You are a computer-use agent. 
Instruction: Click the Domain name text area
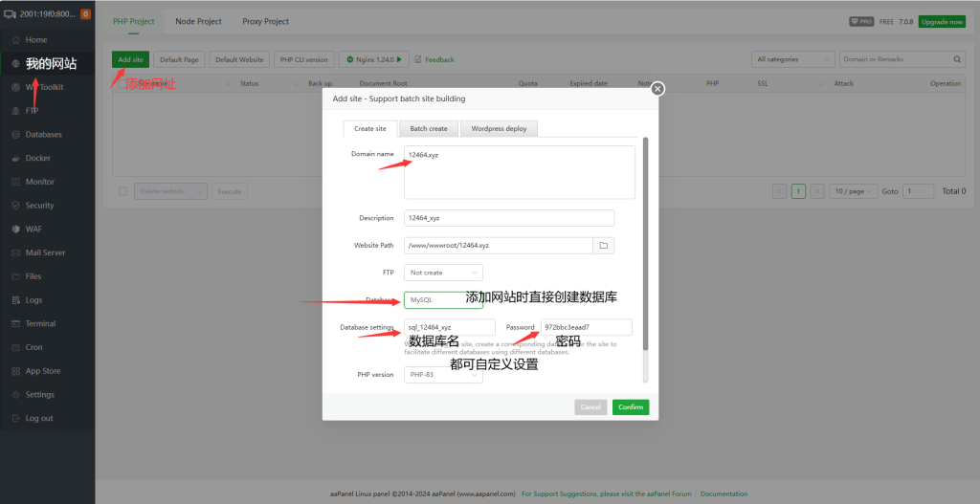coord(520,172)
